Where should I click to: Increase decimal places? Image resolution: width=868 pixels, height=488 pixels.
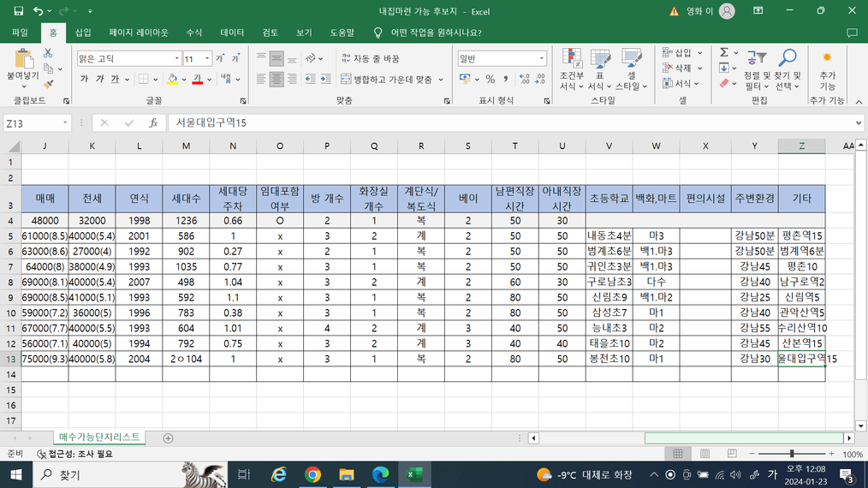524,80
